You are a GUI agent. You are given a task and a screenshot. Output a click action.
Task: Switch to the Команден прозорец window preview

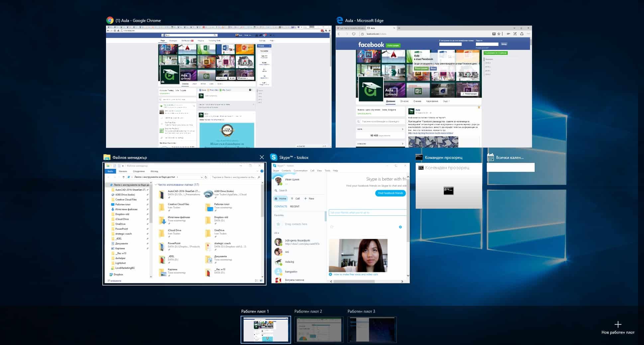(x=449, y=185)
